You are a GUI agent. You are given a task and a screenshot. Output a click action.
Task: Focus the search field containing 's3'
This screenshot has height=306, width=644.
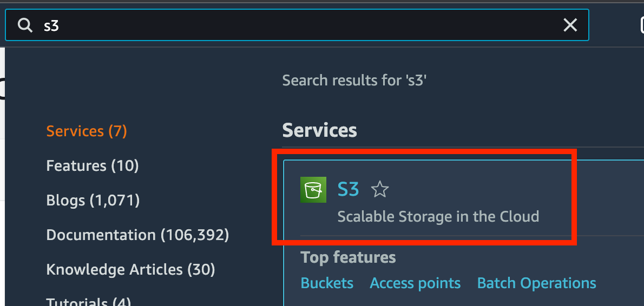point(297,25)
